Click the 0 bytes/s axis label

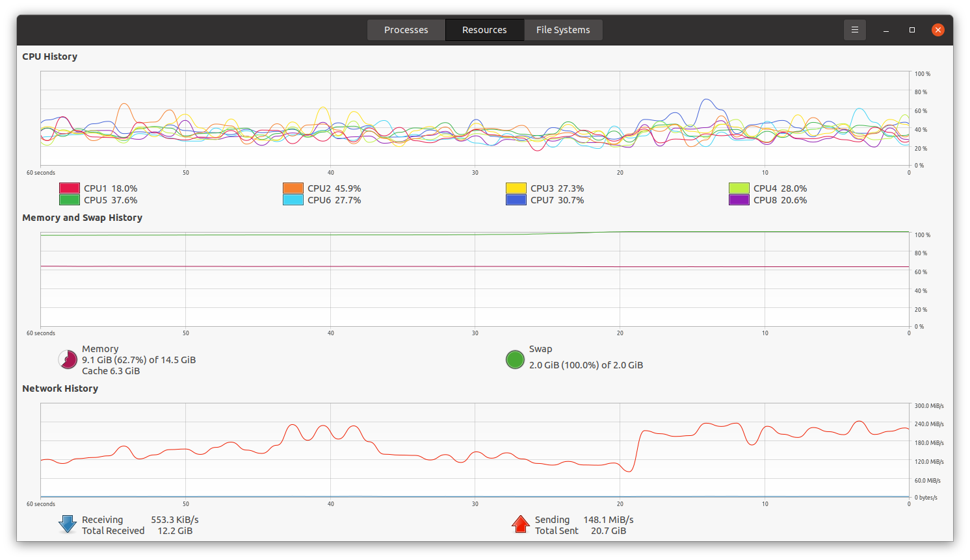pos(926,498)
